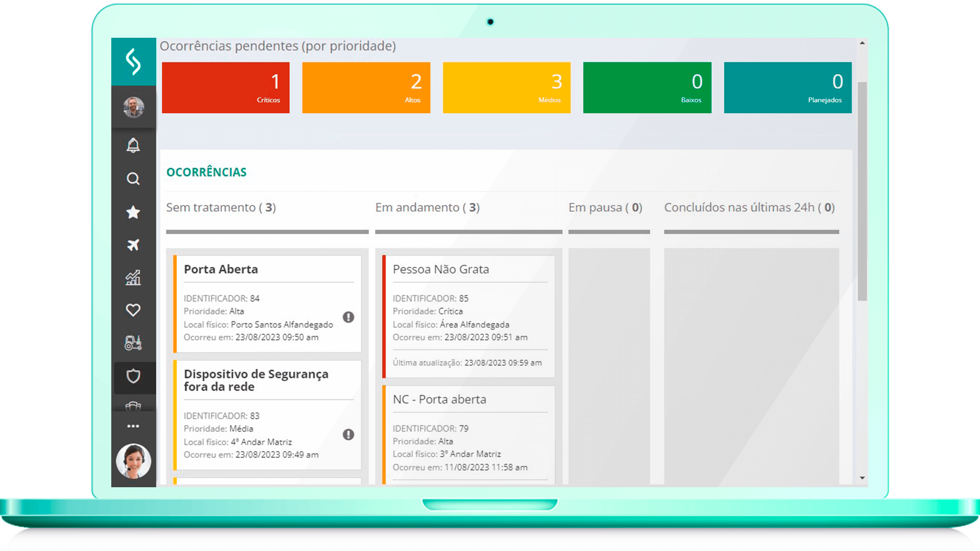Open notifications bell icon
This screenshot has height=551, width=980.
point(133,145)
